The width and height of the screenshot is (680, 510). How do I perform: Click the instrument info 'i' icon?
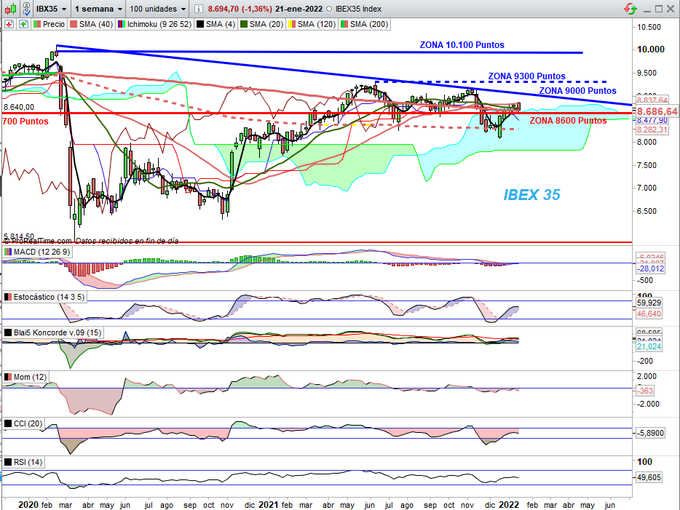(197, 9)
